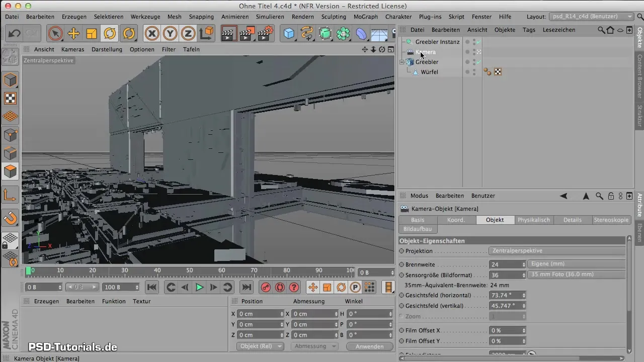Toggle Film Offset X animation dot
644x362 pixels.
click(401, 330)
